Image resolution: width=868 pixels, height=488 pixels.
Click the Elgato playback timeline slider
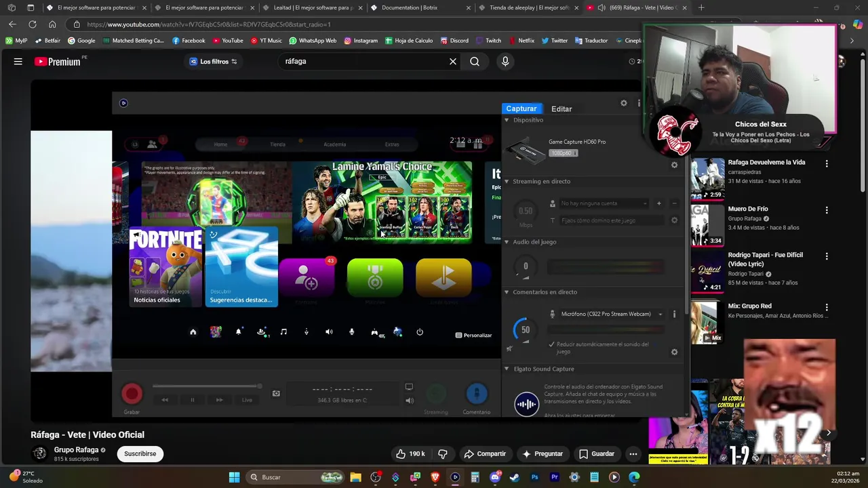tap(207, 386)
